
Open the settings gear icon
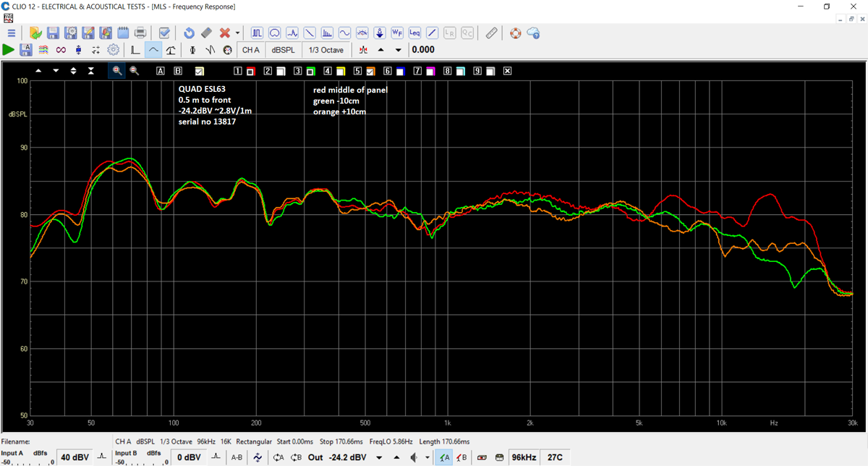[113, 50]
